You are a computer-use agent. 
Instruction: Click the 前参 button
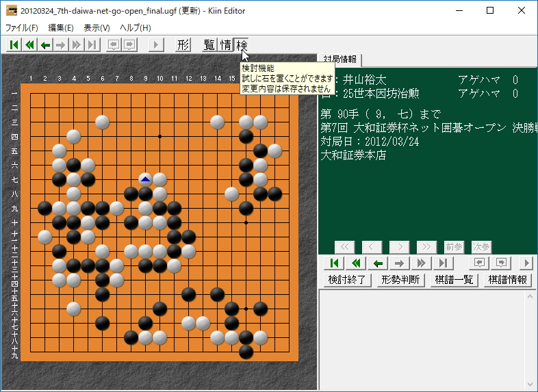point(454,247)
